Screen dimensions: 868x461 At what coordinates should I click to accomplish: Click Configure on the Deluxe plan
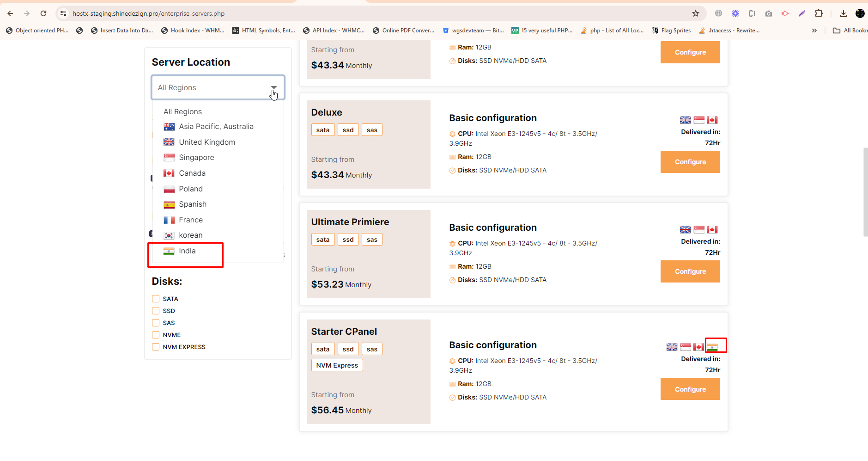point(690,162)
